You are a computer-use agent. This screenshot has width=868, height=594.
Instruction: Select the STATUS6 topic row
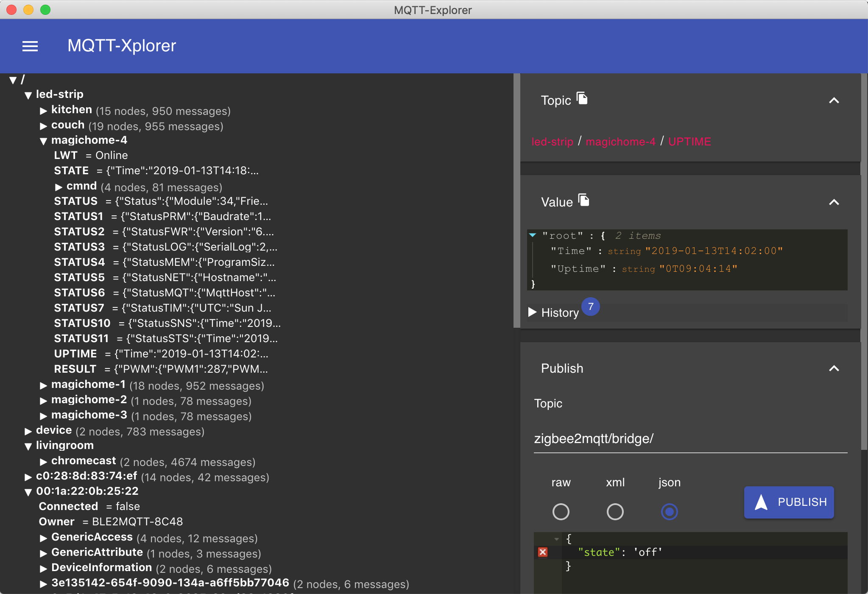tap(165, 293)
